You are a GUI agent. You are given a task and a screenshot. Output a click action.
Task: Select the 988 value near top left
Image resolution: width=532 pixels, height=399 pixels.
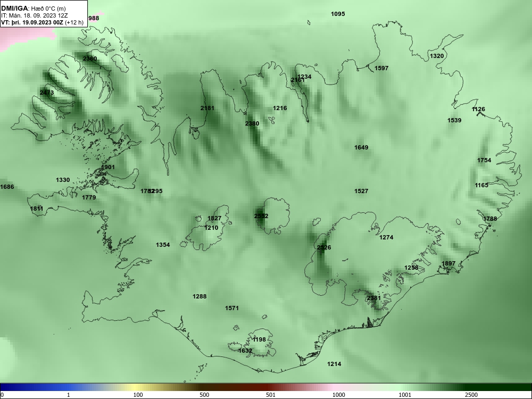94,18
